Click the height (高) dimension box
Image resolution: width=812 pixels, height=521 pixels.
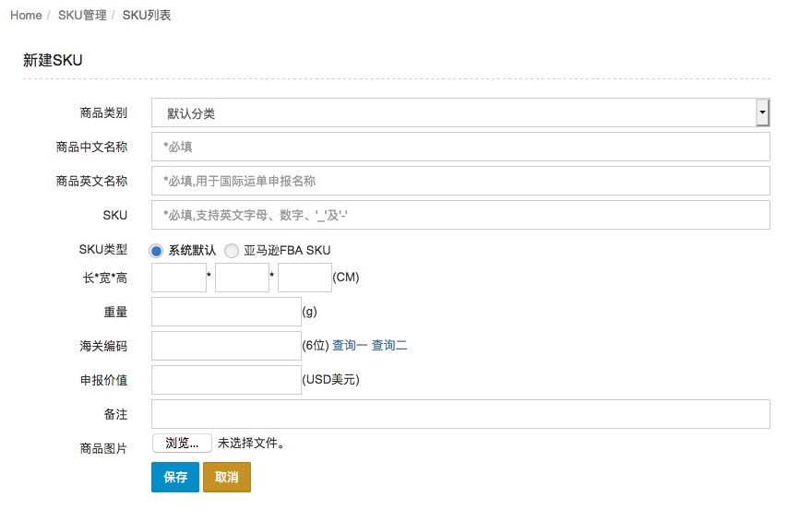pos(304,278)
